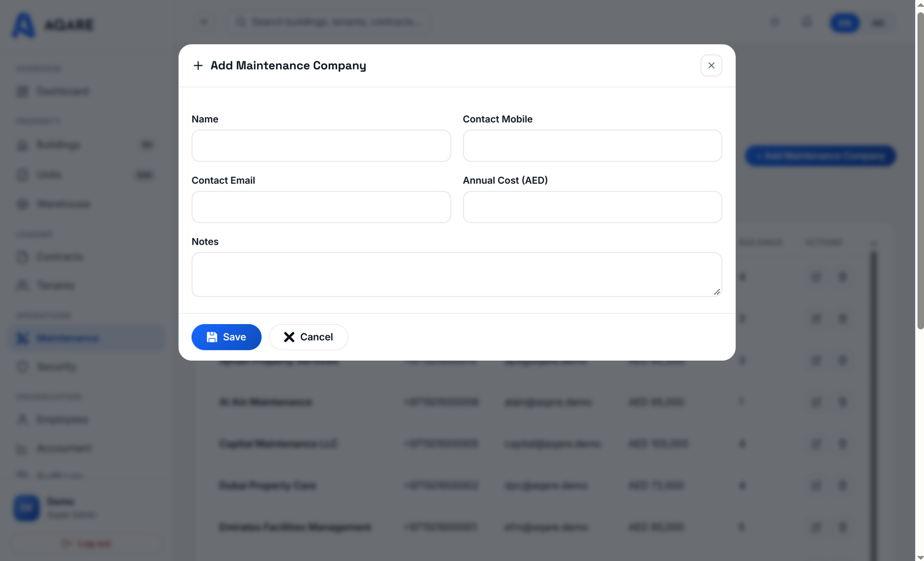Open the blurred notification bell icon
This screenshot has height=561, width=924.
click(807, 23)
